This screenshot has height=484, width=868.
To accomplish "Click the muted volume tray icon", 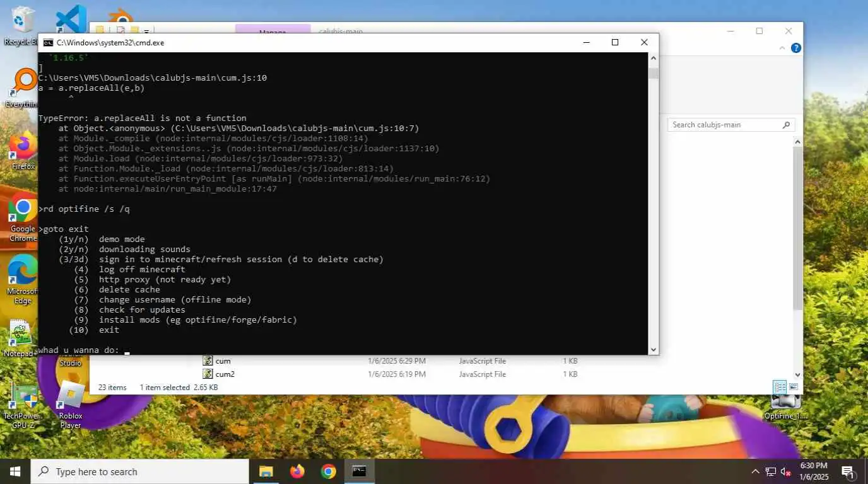I will pos(786,471).
